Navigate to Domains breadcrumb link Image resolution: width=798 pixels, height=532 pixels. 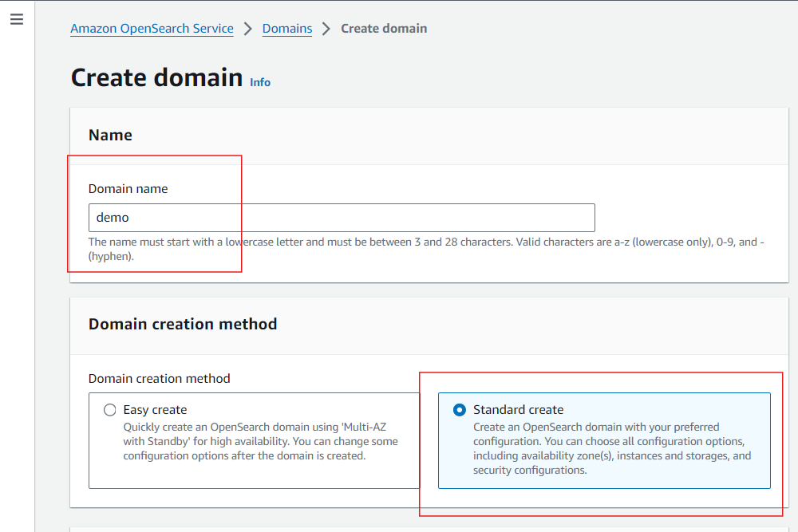pos(286,29)
